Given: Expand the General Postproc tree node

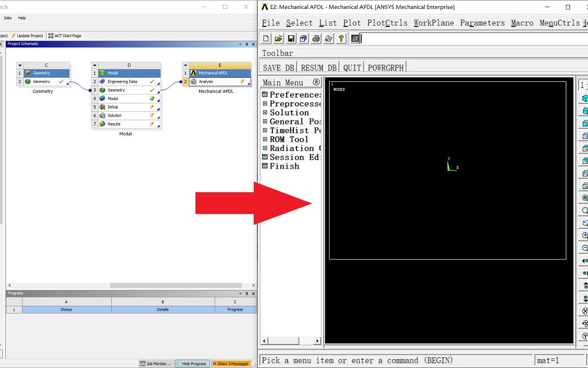Looking at the screenshot, I should pyautogui.click(x=265, y=121).
